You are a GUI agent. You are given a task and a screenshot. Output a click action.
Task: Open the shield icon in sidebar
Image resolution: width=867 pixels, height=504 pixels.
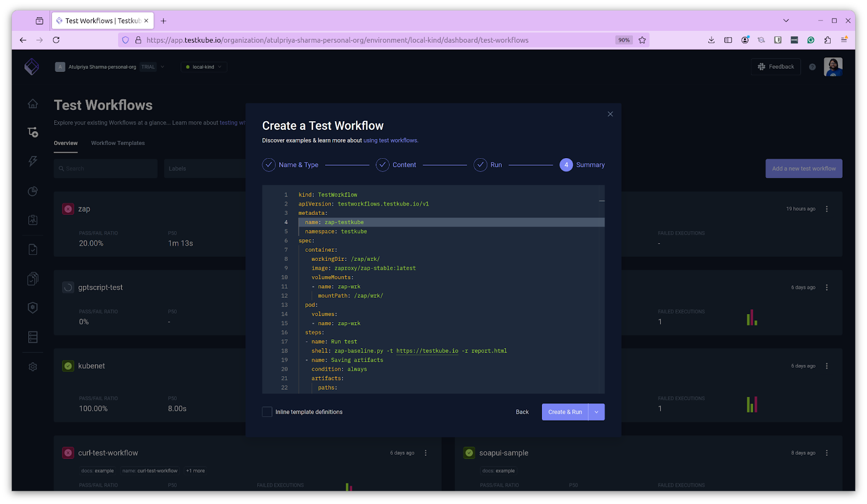33,307
